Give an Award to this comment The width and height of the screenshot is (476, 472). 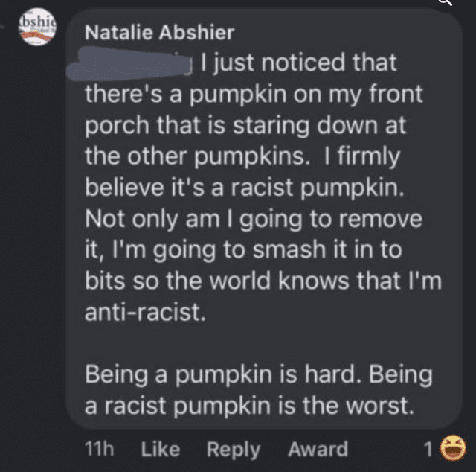point(318,449)
